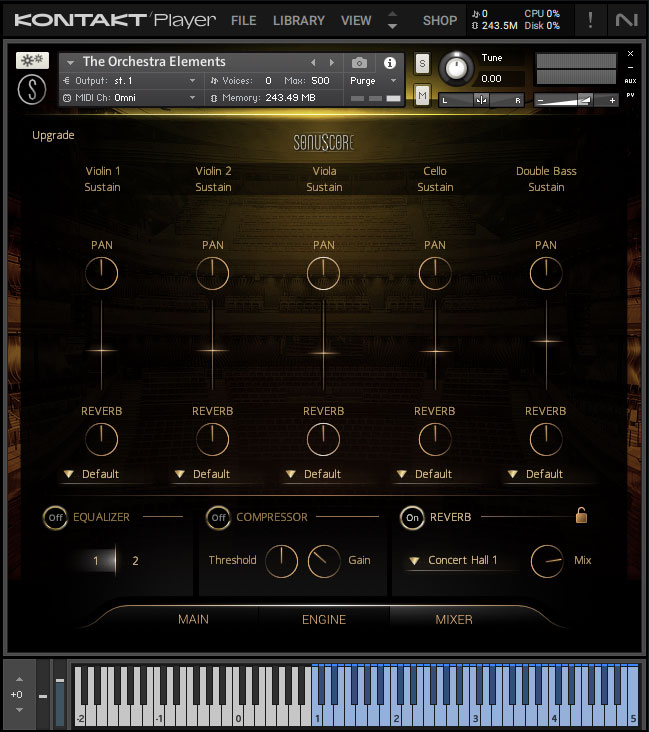Viewport: 649px width, 732px height.
Task: Click the warning exclamation icon
Action: (x=590, y=20)
